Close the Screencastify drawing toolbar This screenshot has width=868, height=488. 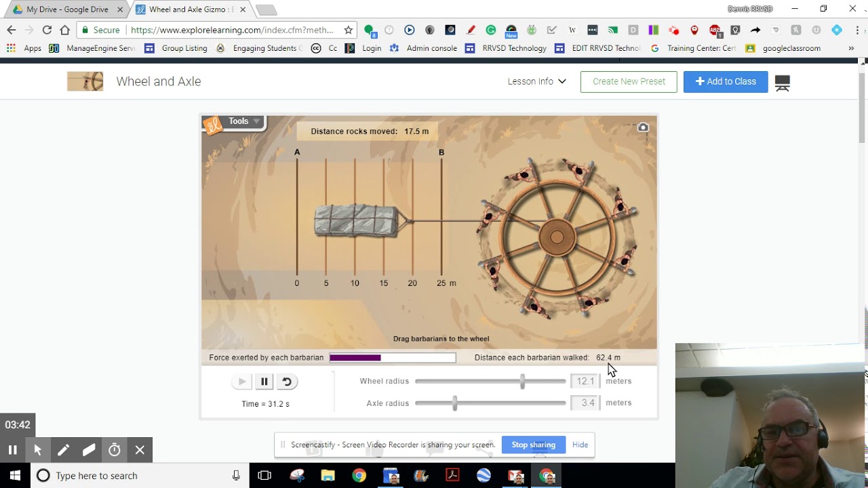pos(140,449)
